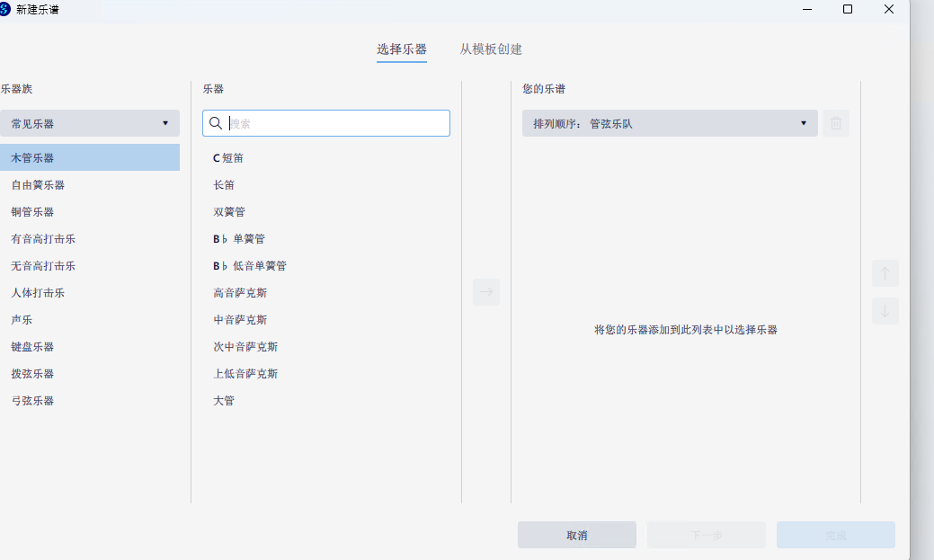Select the 弓弦乐器 family
This screenshot has height=560, width=934.
click(89, 401)
